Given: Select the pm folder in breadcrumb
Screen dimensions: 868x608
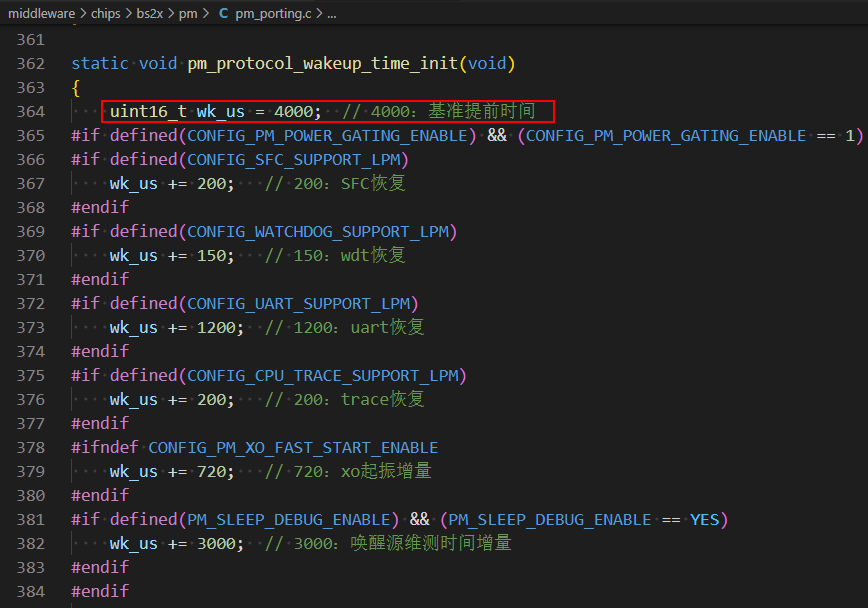Looking at the screenshot, I should click(189, 13).
